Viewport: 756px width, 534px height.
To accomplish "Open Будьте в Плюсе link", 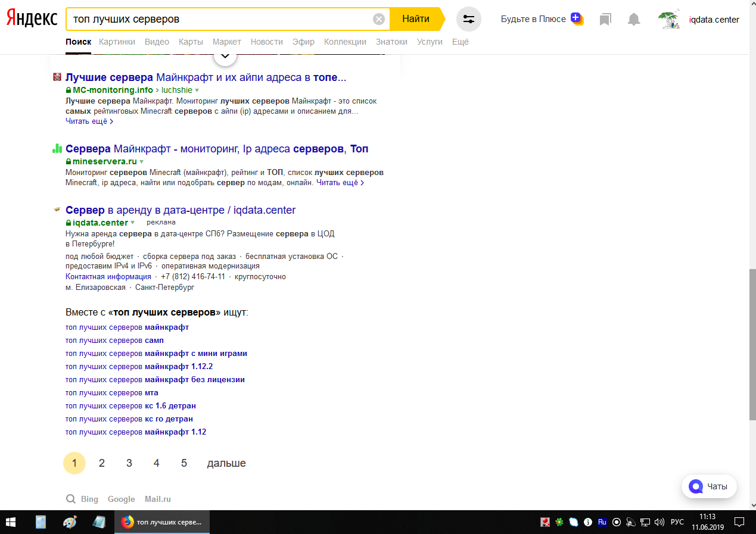I will [533, 19].
